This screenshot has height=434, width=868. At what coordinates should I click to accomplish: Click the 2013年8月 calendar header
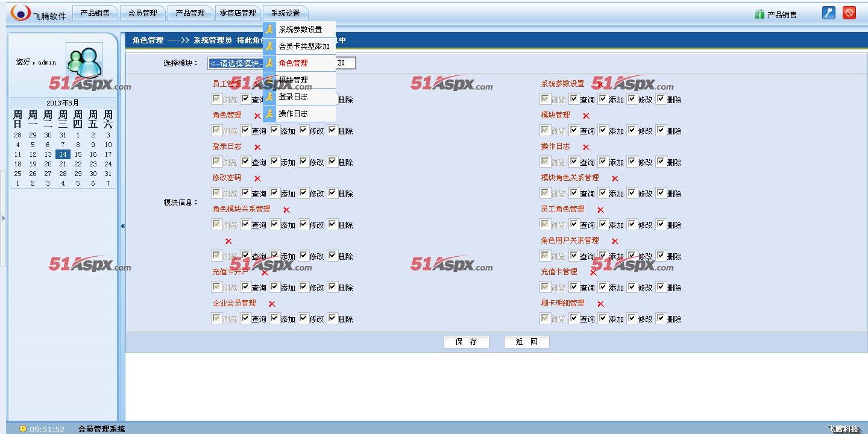63,103
